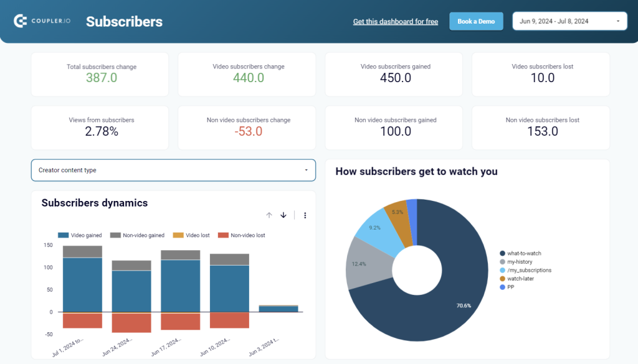Viewport: 638px width, 364px height.
Task: Click the Book a Demo button
Action: click(476, 21)
